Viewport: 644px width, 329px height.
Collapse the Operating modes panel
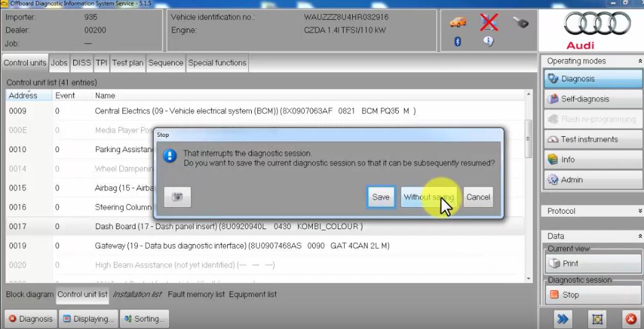coord(640,61)
